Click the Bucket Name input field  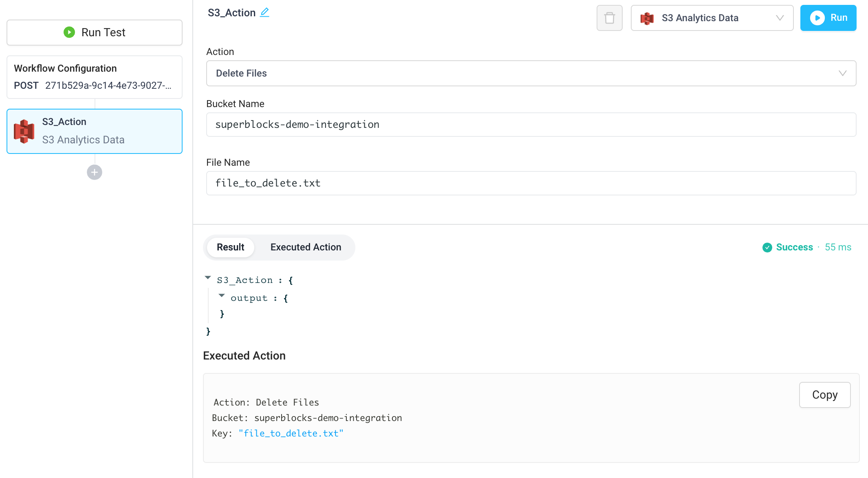pos(530,125)
